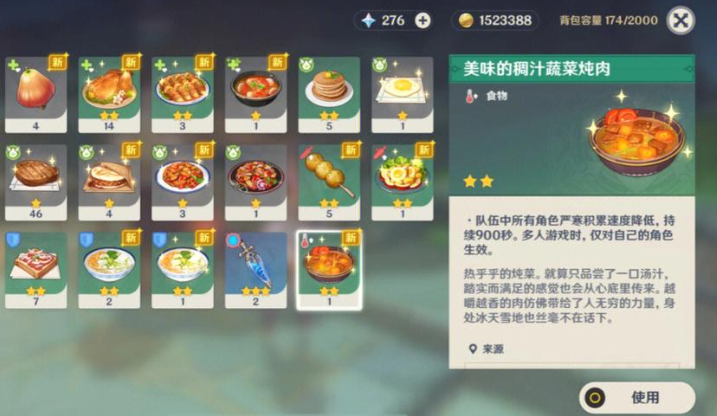Select the red soup in black bowl
The width and height of the screenshot is (717, 416).
pos(256,95)
